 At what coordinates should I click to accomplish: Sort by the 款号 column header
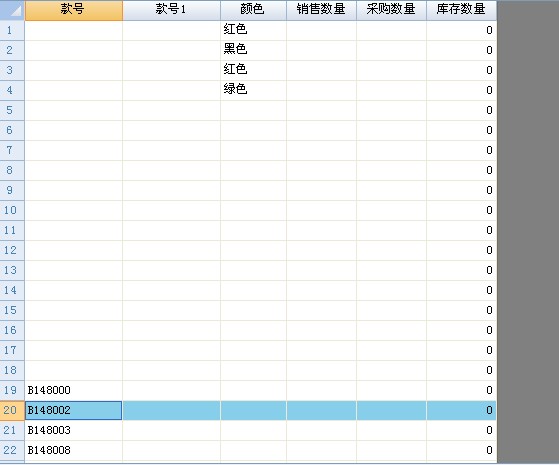[74, 10]
